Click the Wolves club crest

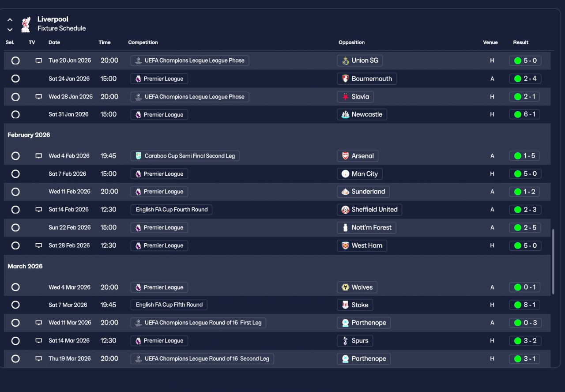[x=346, y=287]
